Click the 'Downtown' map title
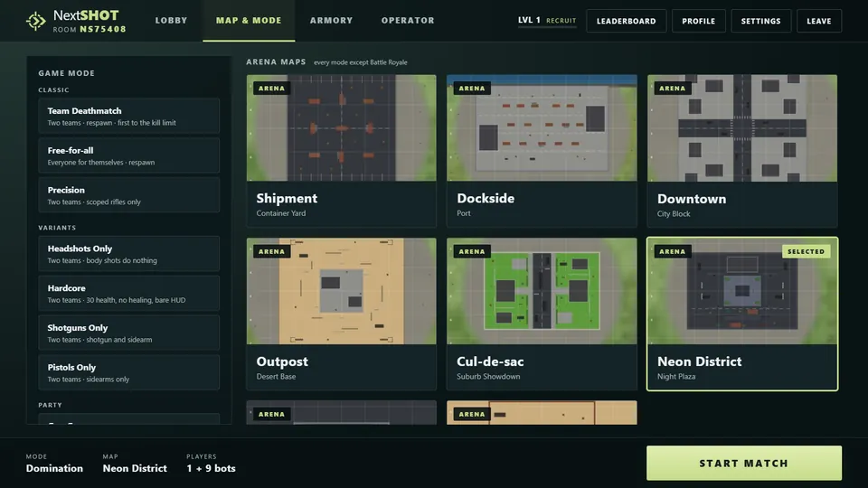The width and height of the screenshot is (868, 488). tap(692, 199)
